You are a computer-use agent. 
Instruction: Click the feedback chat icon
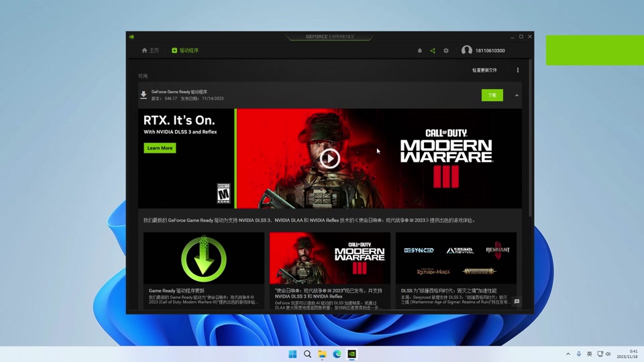[x=517, y=301]
